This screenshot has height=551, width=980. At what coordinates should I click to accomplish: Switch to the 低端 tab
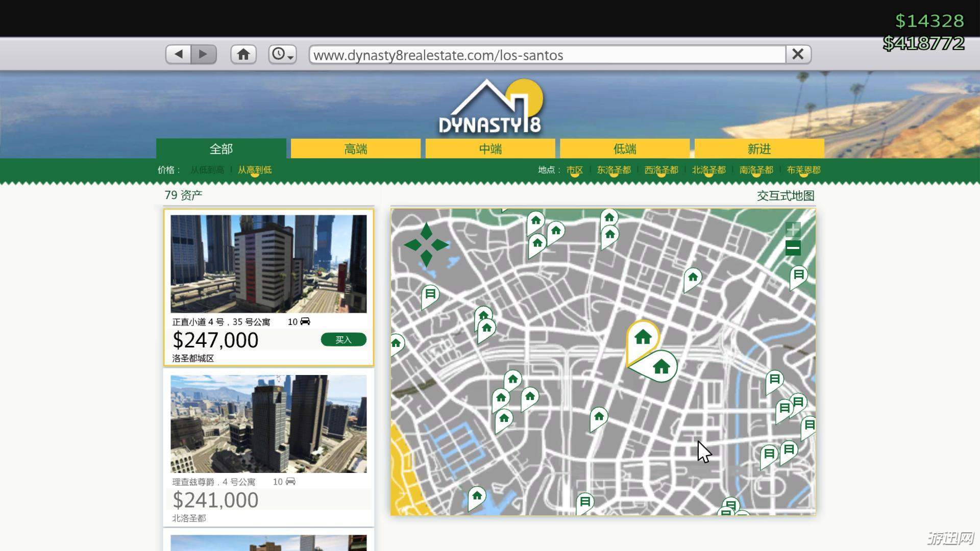pyautogui.click(x=625, y=148)
